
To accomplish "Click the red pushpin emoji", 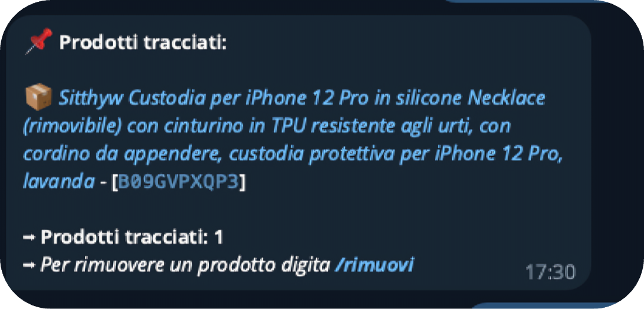I will pos(39,40).
